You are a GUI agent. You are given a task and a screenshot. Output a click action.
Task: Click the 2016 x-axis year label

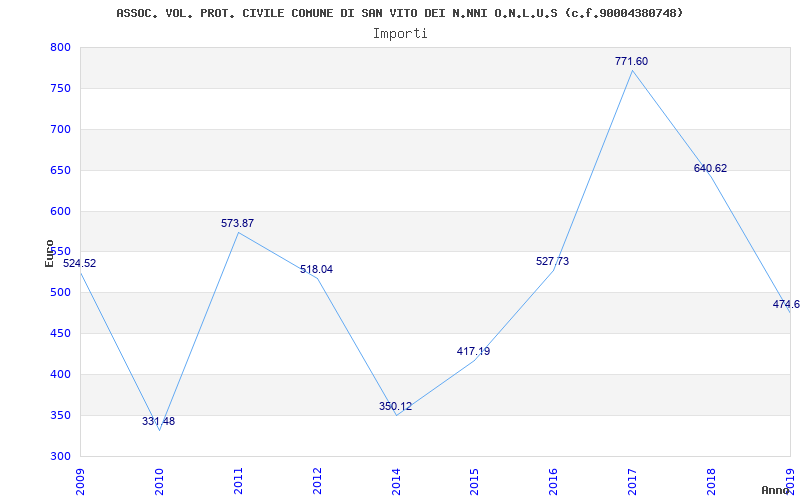(x=554, y=481)
